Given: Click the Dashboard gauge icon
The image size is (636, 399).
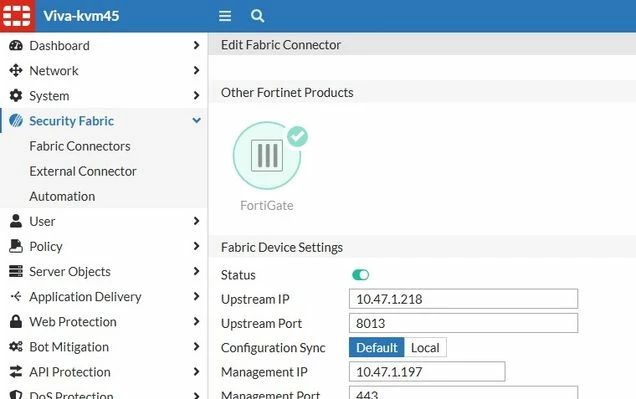Looking at the screenshot, I should (x=16, y=45).
